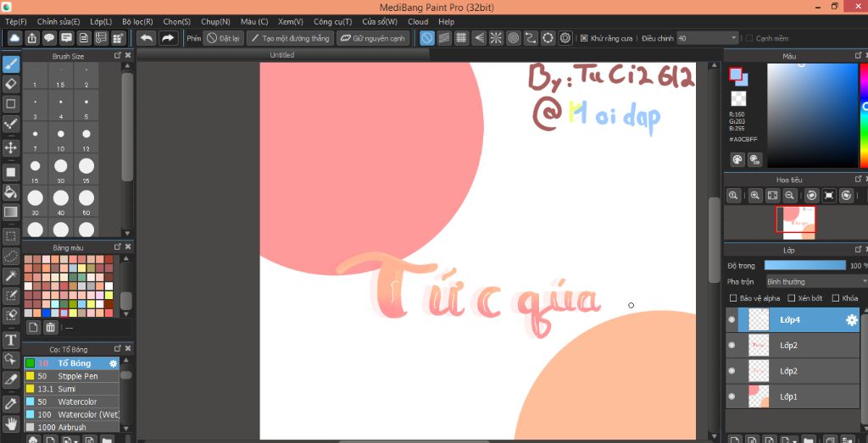
Task: Click Tạo một đường thẳng button
Action: click(x=290, y=38)
